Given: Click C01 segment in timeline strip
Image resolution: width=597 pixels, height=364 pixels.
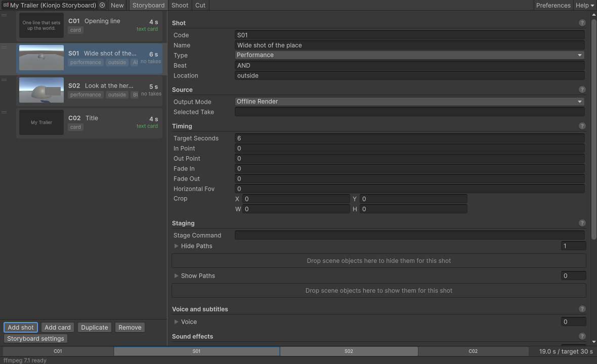Looking at the screenshot, I should coord(58,351).
